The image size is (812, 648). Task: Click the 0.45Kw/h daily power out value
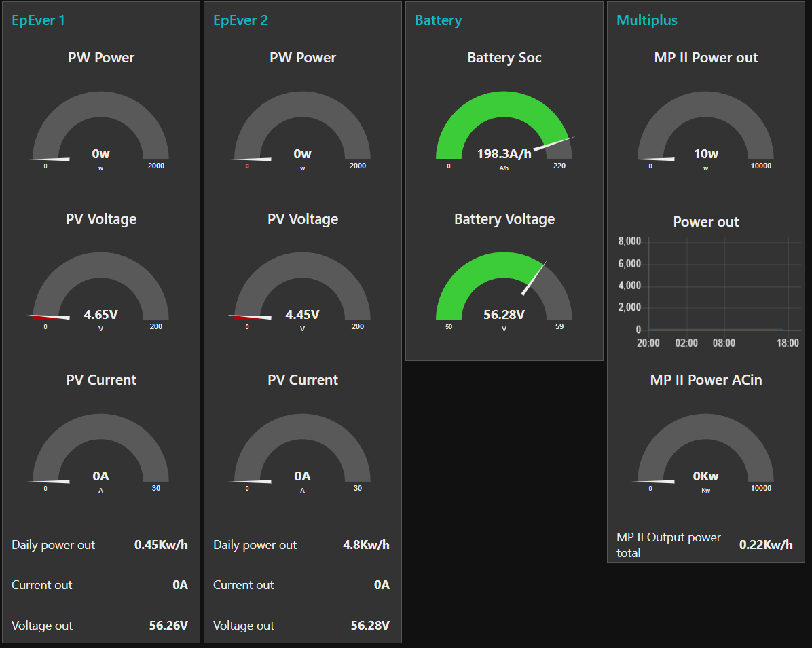[x=161, y=545]
